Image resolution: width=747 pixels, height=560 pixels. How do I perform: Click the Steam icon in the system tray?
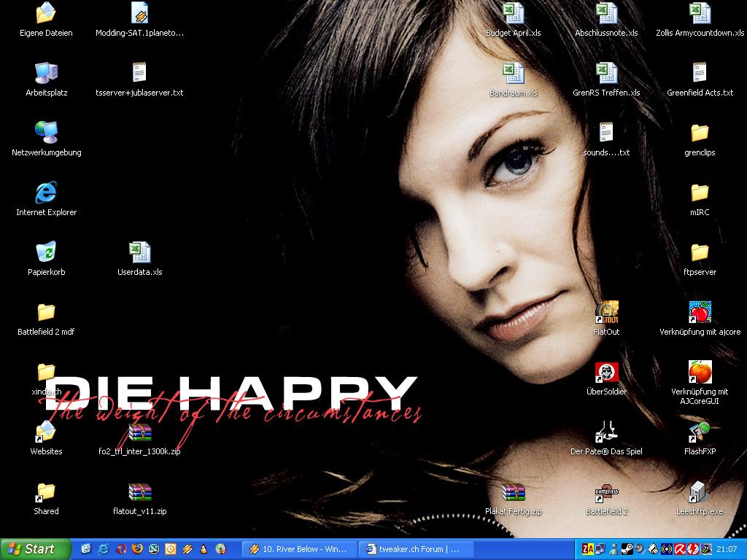(627, 549)
